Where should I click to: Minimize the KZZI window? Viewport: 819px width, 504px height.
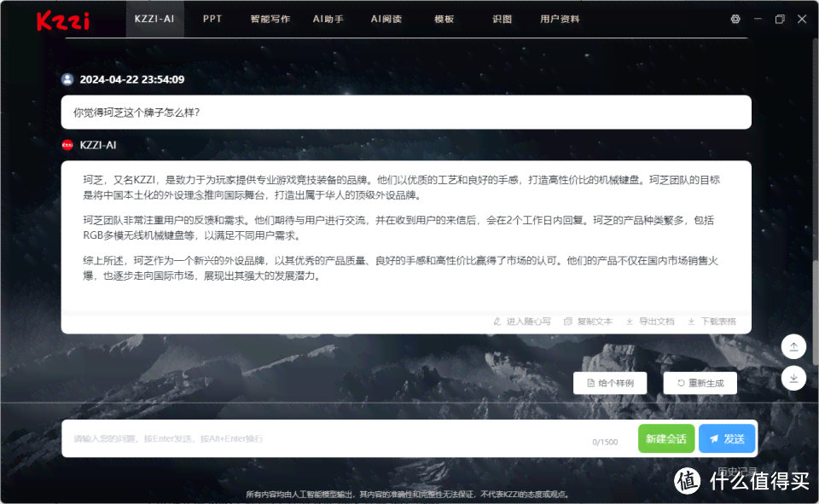(x=758, y=19)
